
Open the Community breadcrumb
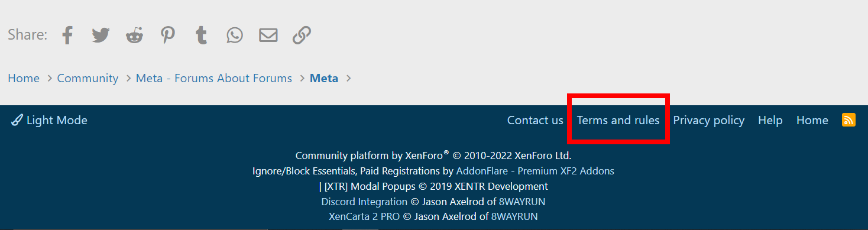tap(88, 78)
